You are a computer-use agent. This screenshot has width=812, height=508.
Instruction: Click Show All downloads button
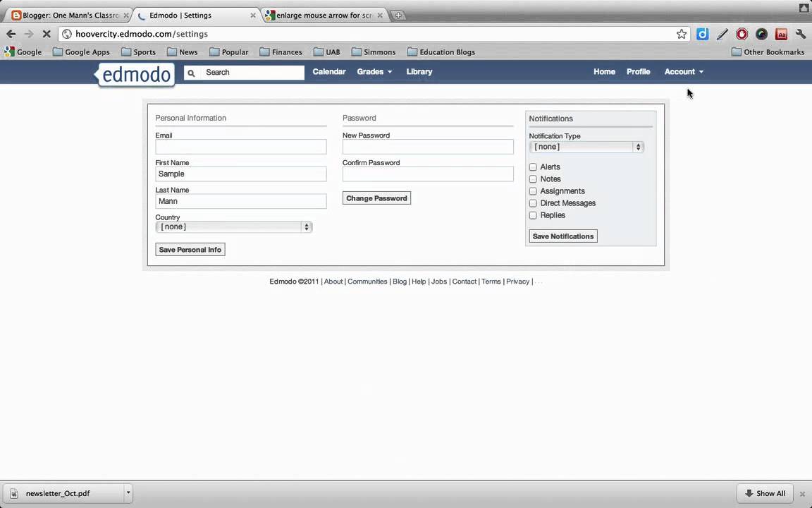coord(765,493)
